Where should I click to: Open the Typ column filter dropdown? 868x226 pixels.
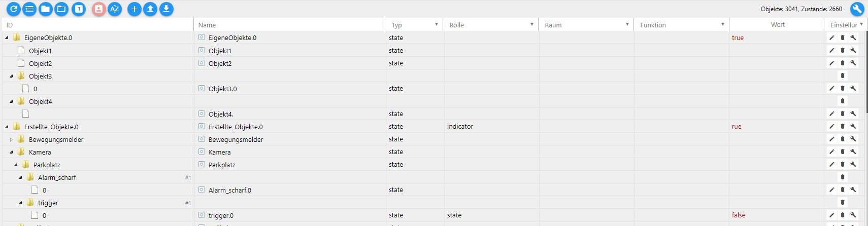[437, 24]
